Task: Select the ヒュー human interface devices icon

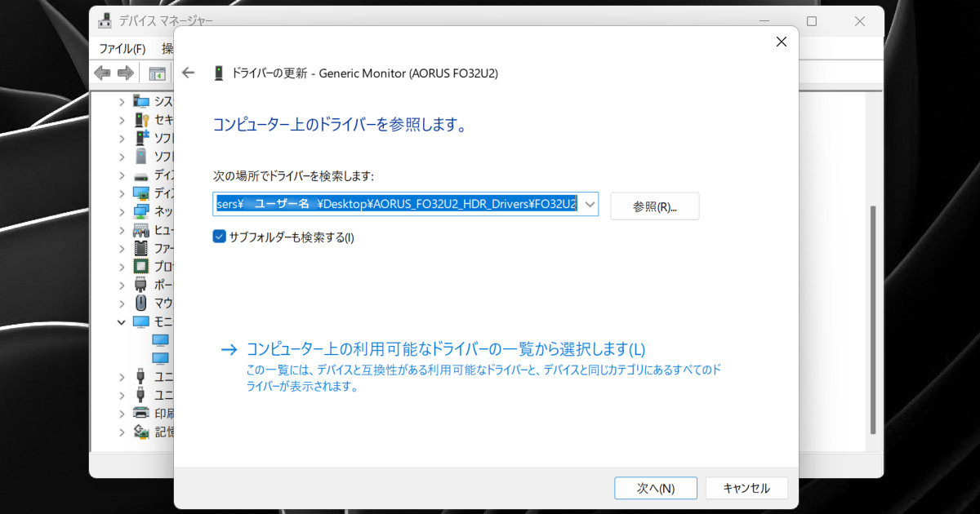Action: (x=141, y=229)
